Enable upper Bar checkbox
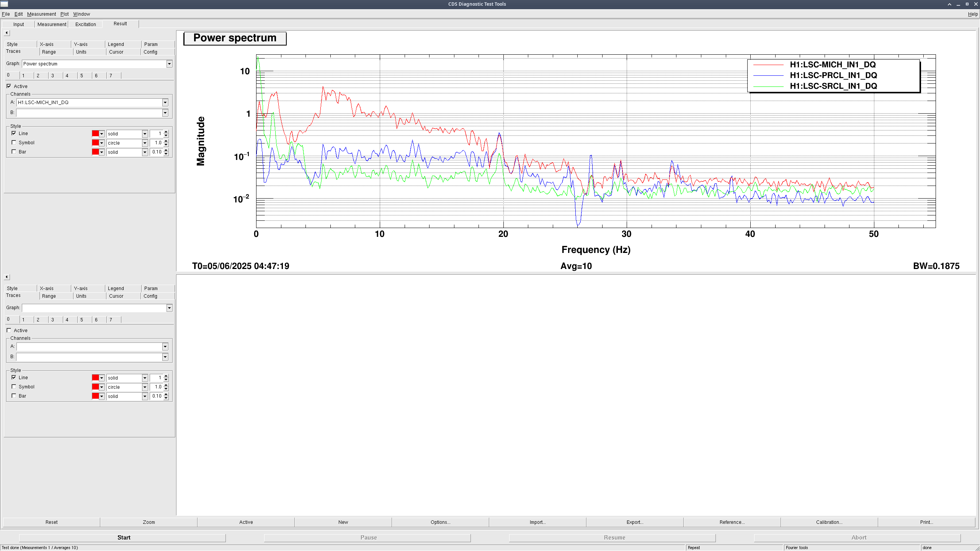Image resolution: width=980 pixels, height=551 pixels. [14, 152]
